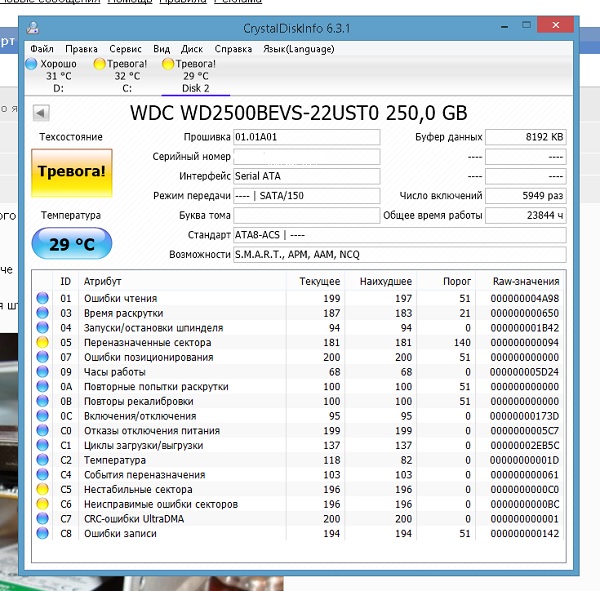The image size is (600, 591).
Task: Select the Часы работы attribute text
Action: 115,372
